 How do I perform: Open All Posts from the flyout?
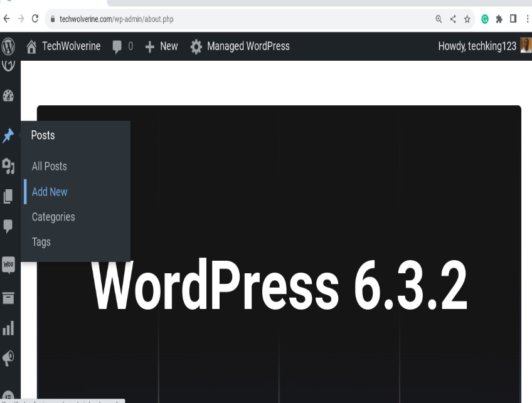(50, 166)
